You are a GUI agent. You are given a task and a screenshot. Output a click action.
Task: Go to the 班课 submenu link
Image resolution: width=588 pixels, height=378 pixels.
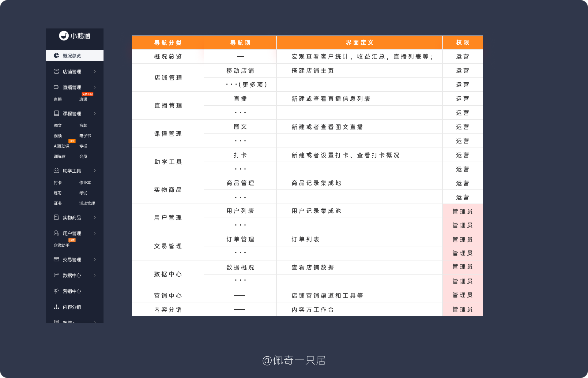point(83,99)
